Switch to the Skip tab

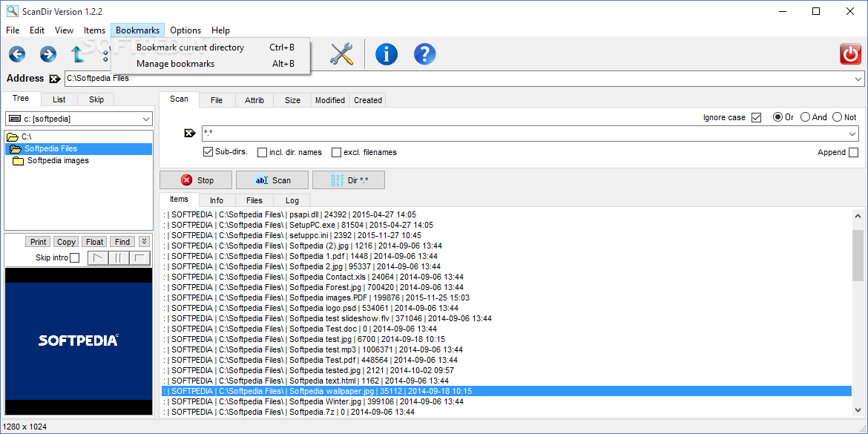pos(96,99)
